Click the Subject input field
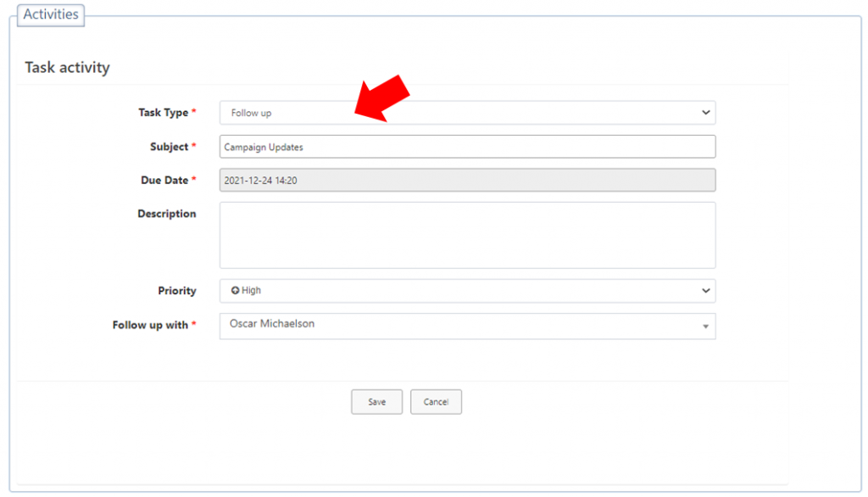This screenshot has height=497, width=868. 467,147
